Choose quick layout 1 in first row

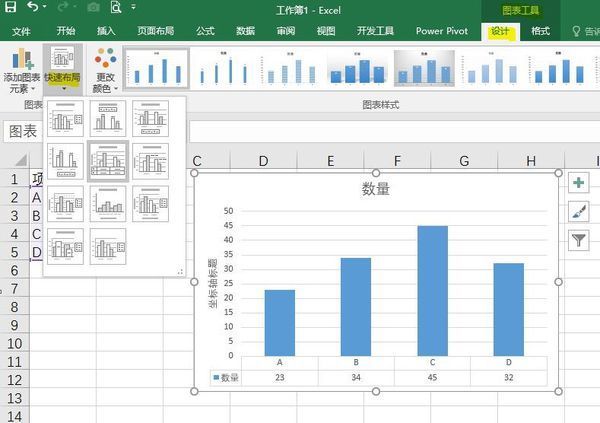[x=65, y=118]
